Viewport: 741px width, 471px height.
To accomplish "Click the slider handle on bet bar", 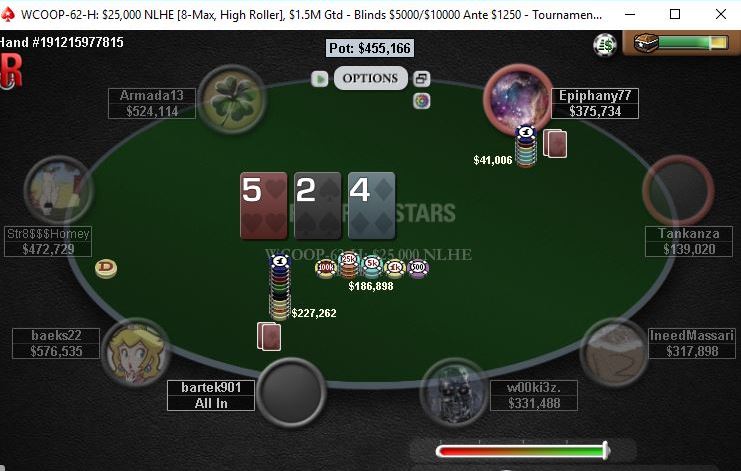I will [605, 450].
